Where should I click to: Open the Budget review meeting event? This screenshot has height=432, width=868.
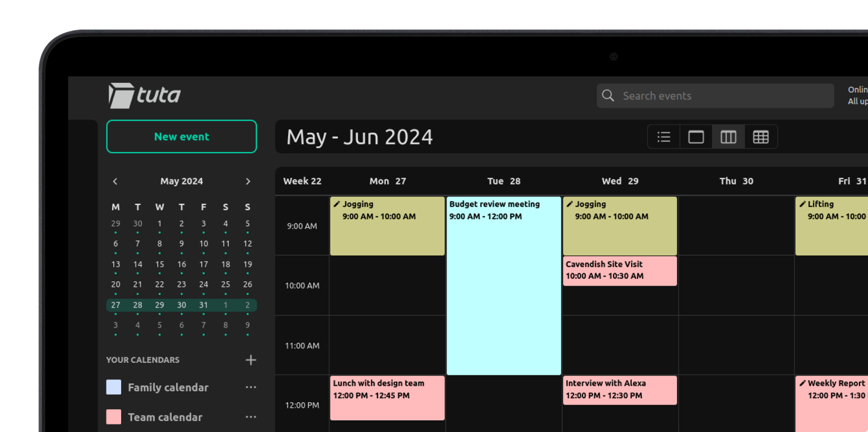pos(503,286)
